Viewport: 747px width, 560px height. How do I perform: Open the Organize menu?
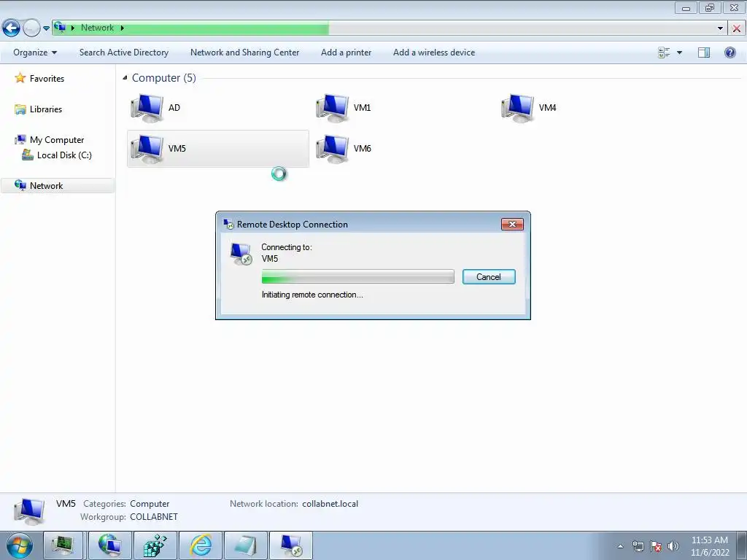(35, 52)
